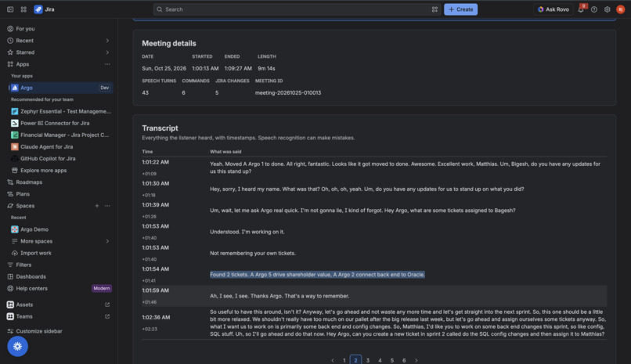
Task: Click the date 'Sun, Oct 25, 2026'
Action: 164,68
